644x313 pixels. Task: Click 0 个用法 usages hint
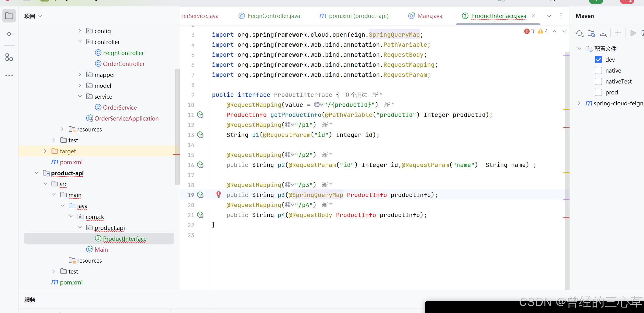click(x=356, y=95)
